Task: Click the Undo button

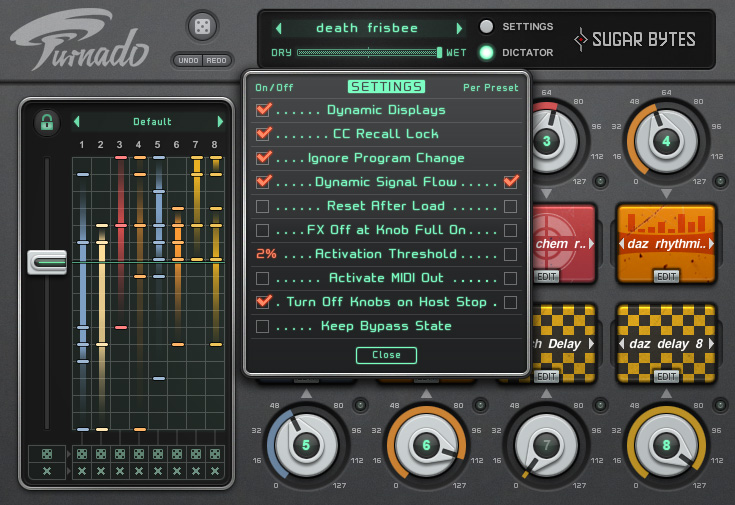Action: pos(187,60)
